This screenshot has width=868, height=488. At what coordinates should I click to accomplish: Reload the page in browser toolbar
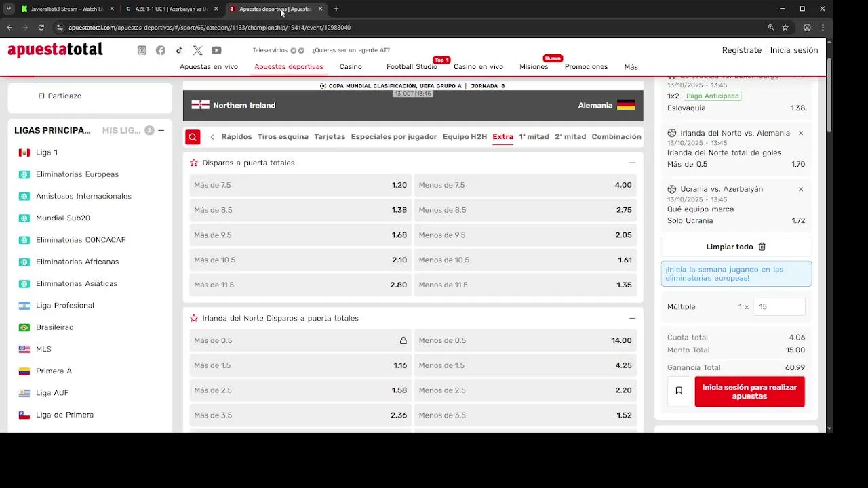tap(41, 28)
